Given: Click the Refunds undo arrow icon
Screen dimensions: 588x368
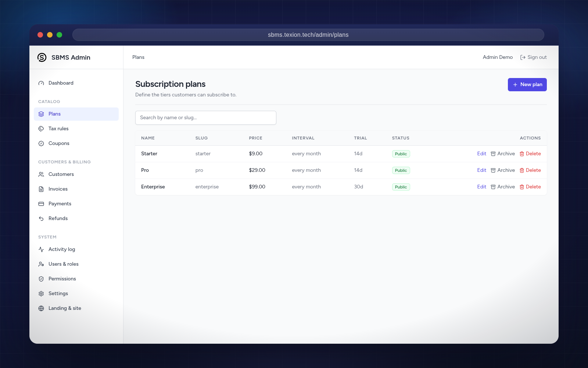Looking at the screenshot, I should coord(41,219).
